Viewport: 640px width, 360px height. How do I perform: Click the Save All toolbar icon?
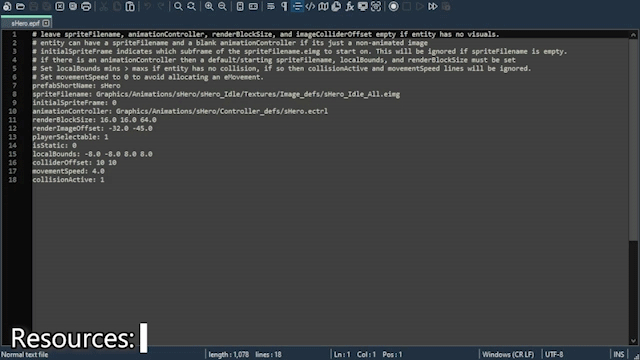pyautogui.click(x=47, y=6)
